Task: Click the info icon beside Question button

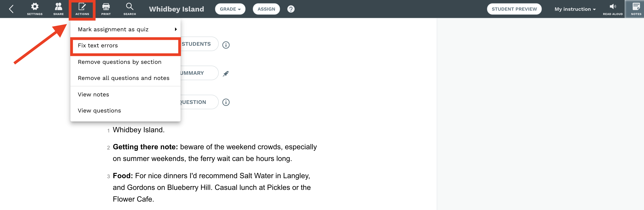Action: coord(226,102)
